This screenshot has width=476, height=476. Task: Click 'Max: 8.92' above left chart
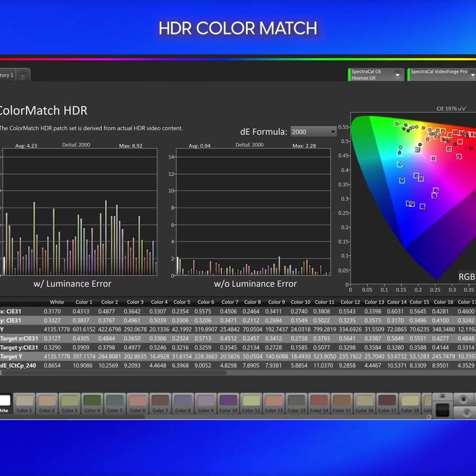point(130,145)
